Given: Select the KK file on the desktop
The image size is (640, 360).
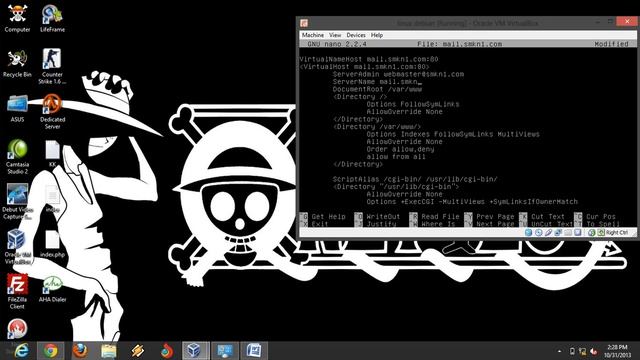Looking at the screenshot, I should click(x=52, y=154).
